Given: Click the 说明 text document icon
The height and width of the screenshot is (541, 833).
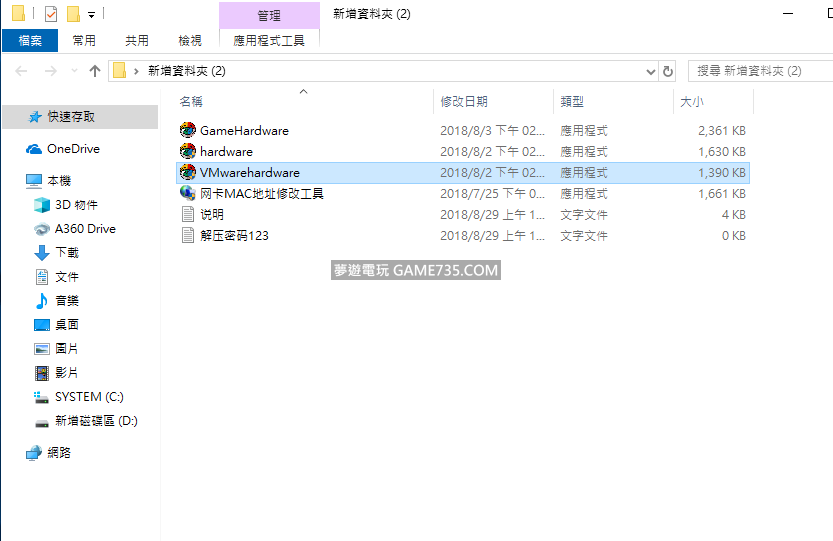Looking at the screenshot, I should [188, 214].
